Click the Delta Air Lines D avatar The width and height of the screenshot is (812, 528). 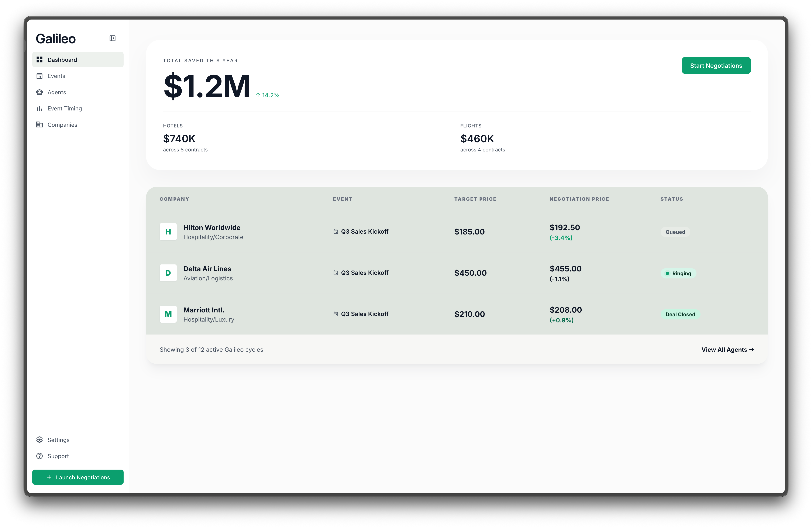pos(168,273)
